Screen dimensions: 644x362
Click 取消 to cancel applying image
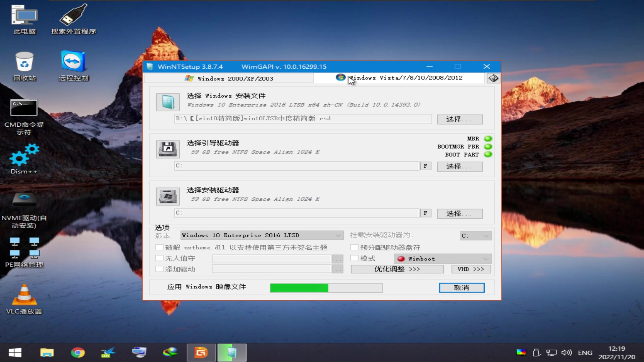pyautogui.click(x=462, y=288)
